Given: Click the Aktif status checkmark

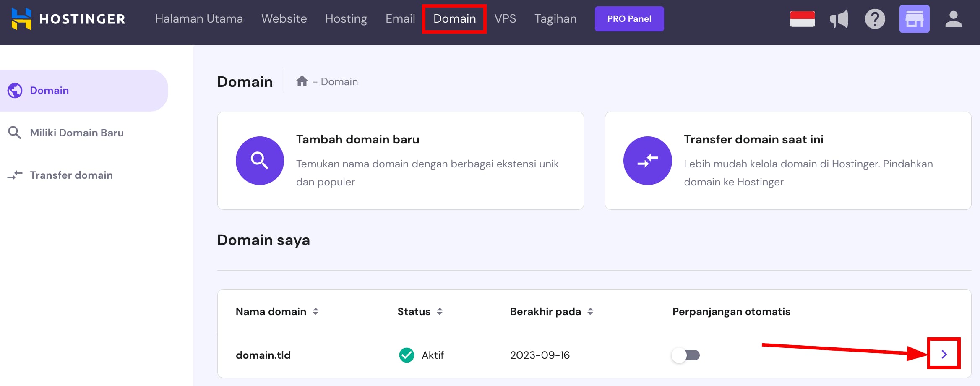Looking at the screenshot, I should pos(406,355).
